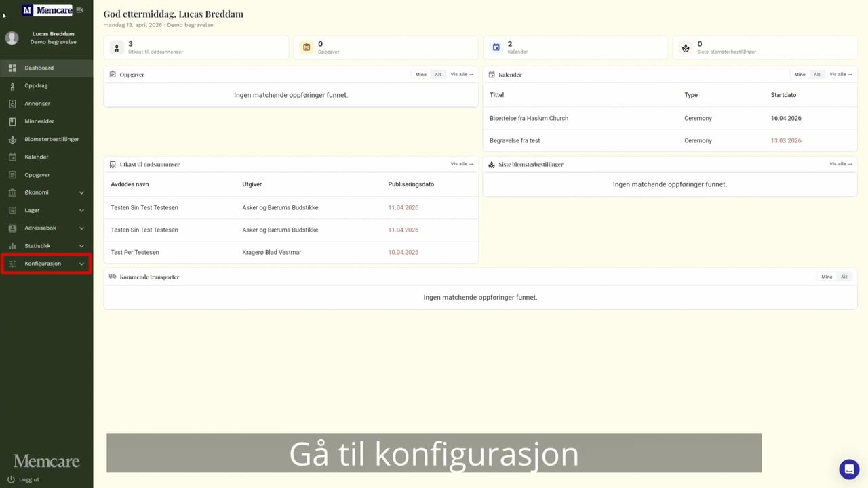Click the Kalender icon in sidebar
This screenshot has width=868, height=488.
[12, 157]
